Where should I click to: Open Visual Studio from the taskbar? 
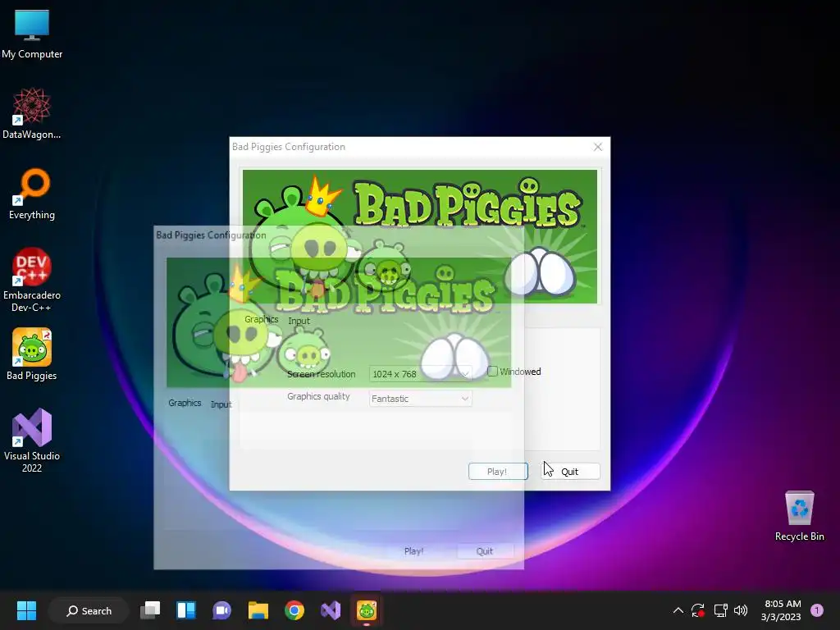(331, 610)
